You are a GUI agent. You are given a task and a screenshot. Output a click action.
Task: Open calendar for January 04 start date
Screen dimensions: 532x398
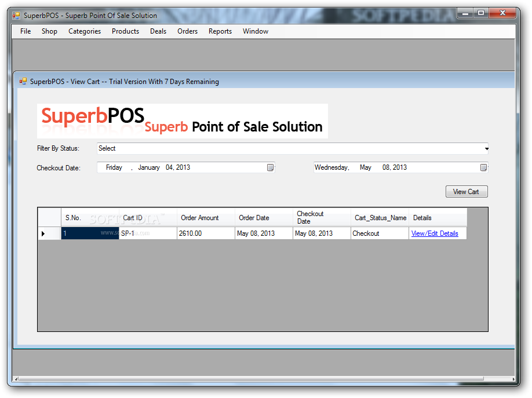pyautogui.click(x=270, y=167)
